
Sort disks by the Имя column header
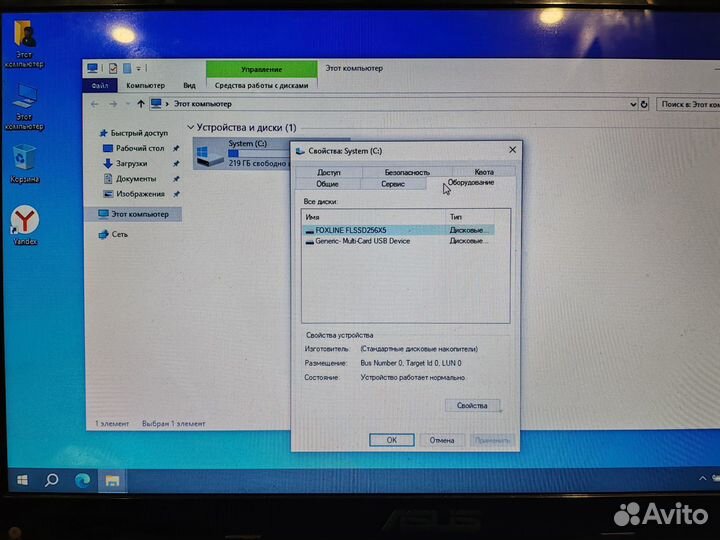(373, 217)
